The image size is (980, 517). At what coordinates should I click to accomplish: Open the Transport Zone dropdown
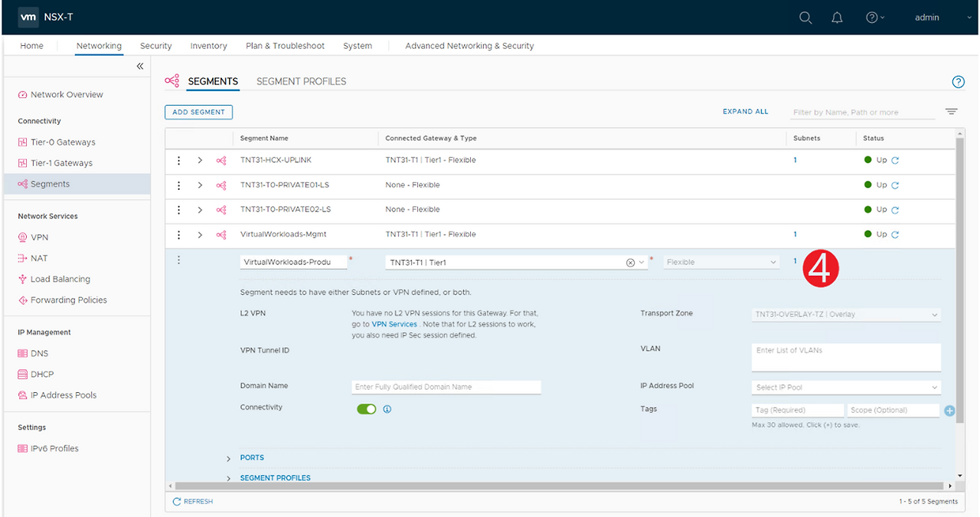pyautogui.click(x=846, y=315)
